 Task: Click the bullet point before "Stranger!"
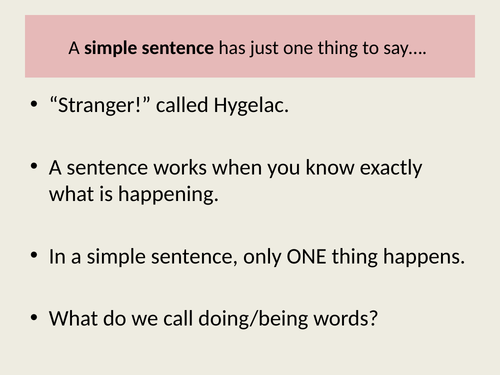[x=34, y=104]
